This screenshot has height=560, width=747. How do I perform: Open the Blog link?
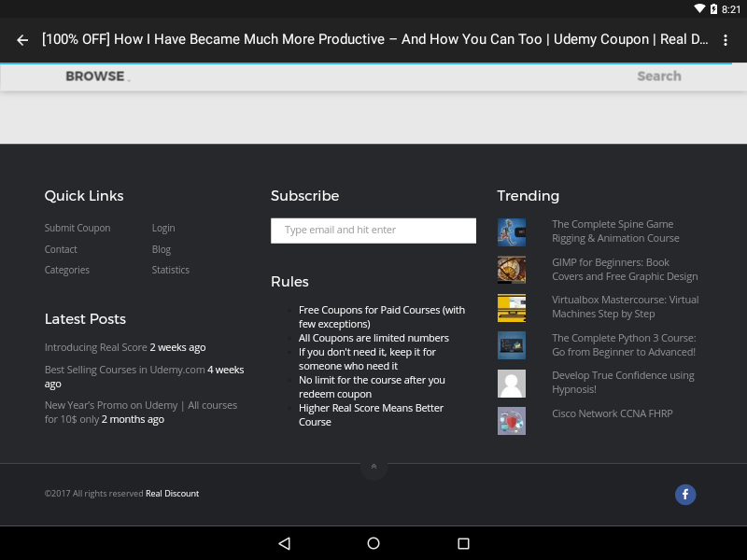(161, 249)
